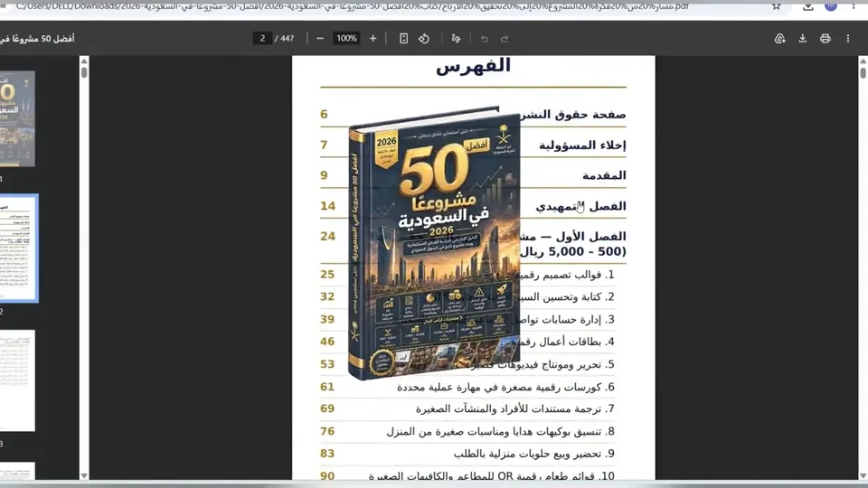Click document scrollbar up arrow
Screen dimensions: 868x488
click(863, 60)
